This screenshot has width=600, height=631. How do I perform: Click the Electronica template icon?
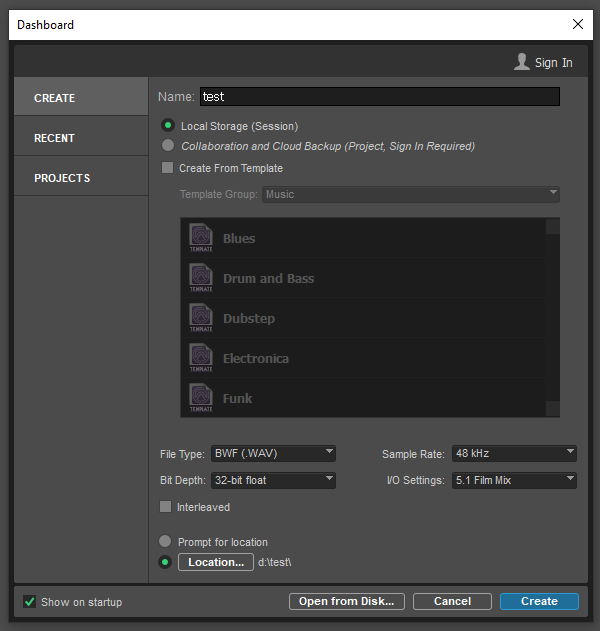[201, 357]
